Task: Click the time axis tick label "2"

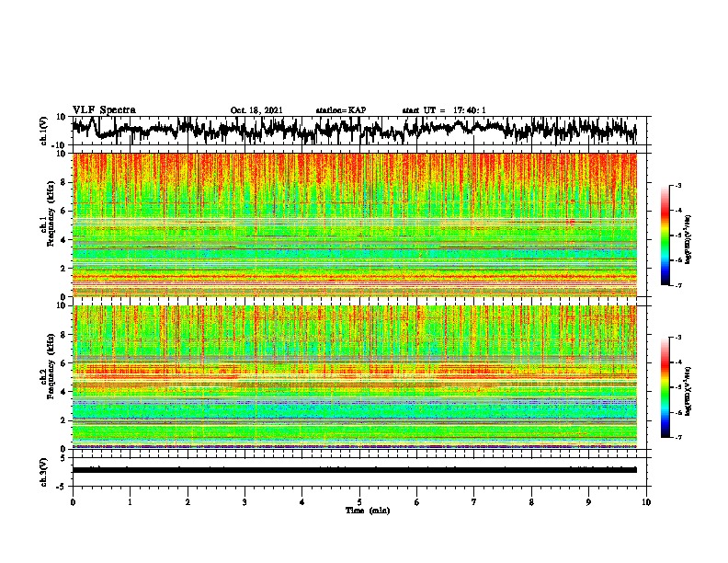Action: pos(188,502)
